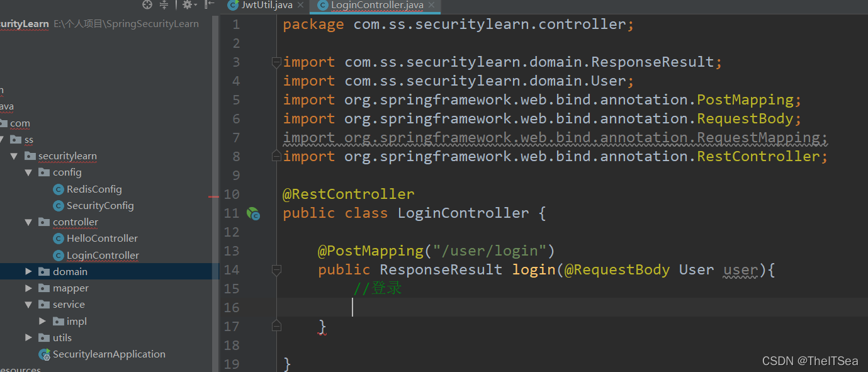Click the unused RequestMapping import on line 7
This screenshot has width=868, height=372.
pyautogui.click(x=555, y=137)
